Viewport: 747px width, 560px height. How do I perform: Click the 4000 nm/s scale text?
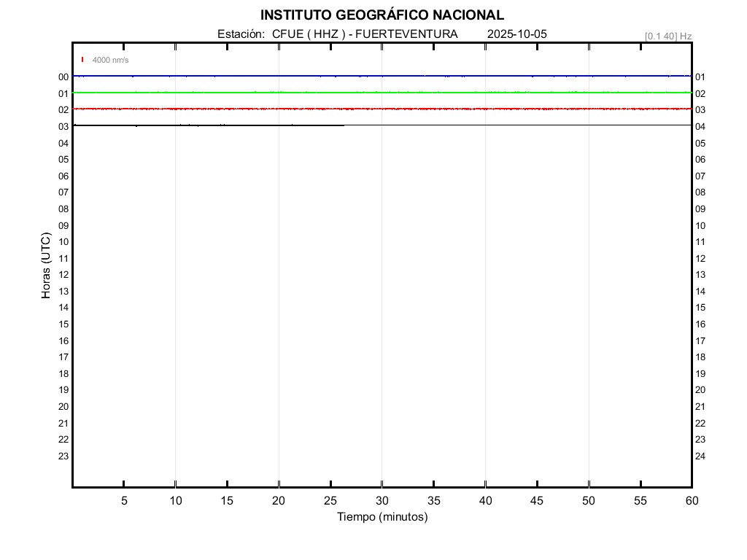tap(110, 60)
